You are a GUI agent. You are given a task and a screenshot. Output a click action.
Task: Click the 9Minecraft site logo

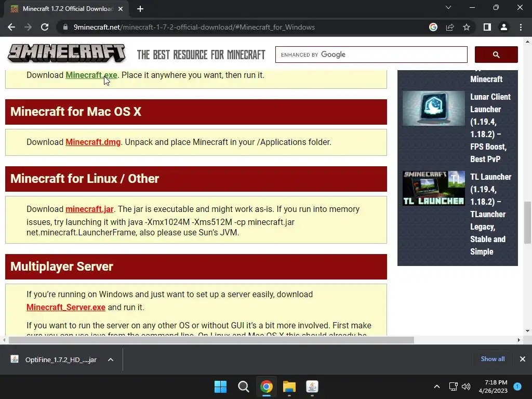point(66,54)
